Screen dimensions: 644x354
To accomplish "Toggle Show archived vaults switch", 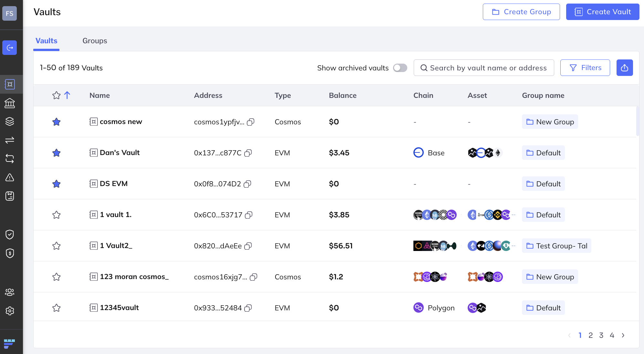I will 400,68.
